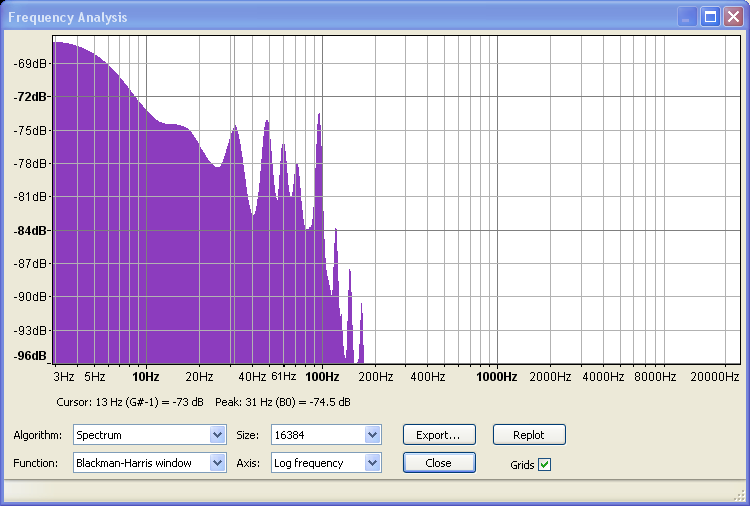The image size is (750, 506).
Task: Click the Close button
Action: [439, 463]
